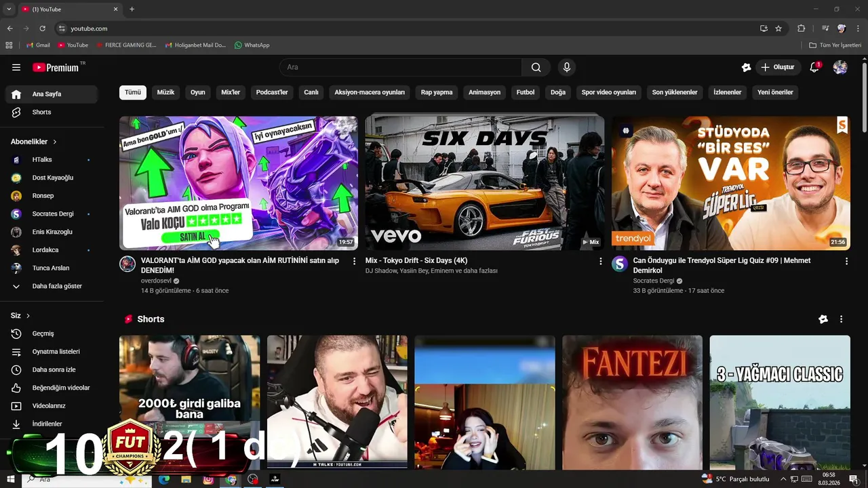Screen dimensions: 868x488
Task: Click the Shorts shelf sparkle icon
Action: point(823,319)
